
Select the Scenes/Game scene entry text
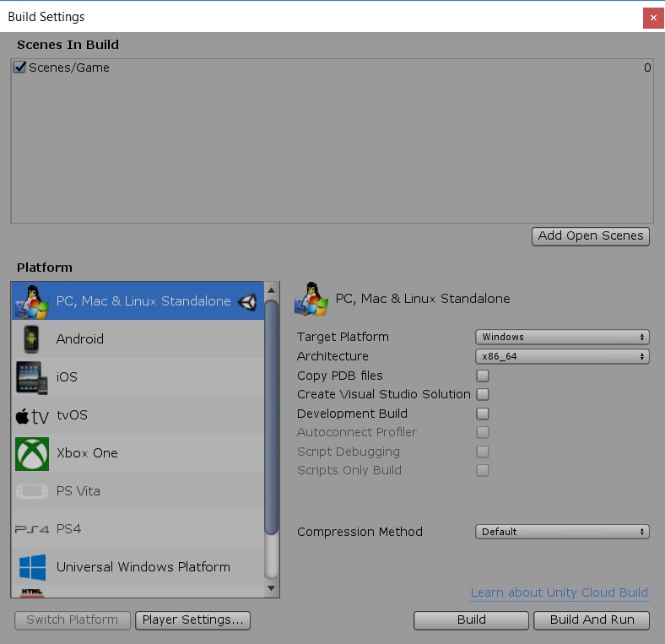click(x=69, y=68)
